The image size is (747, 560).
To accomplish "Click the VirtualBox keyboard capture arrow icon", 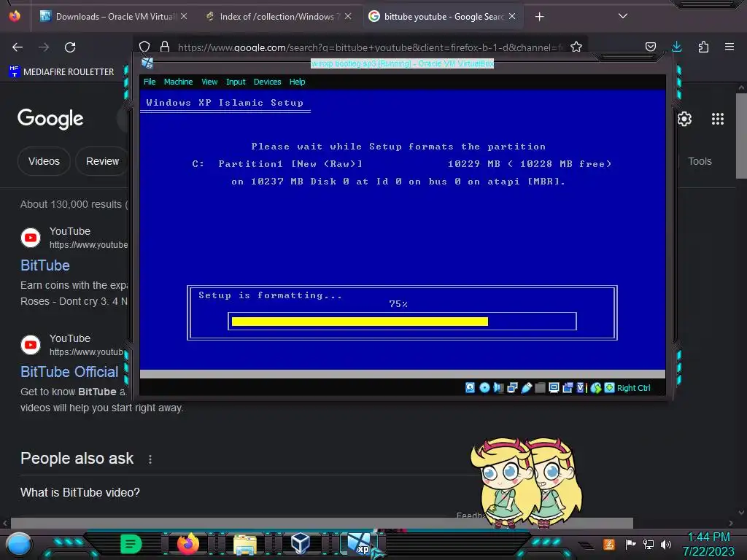I will (x=609, y=388).
